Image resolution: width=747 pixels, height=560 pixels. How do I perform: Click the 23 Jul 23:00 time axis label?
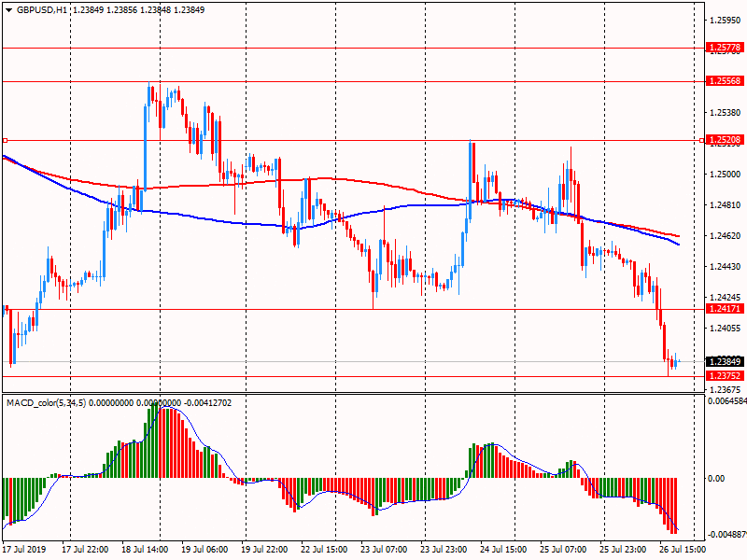tap(444, 549)
